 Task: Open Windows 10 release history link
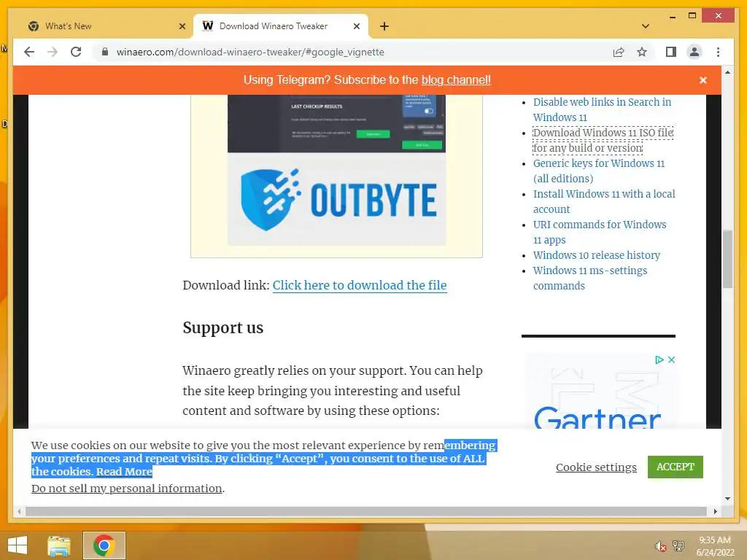click(x=597, y=255)
